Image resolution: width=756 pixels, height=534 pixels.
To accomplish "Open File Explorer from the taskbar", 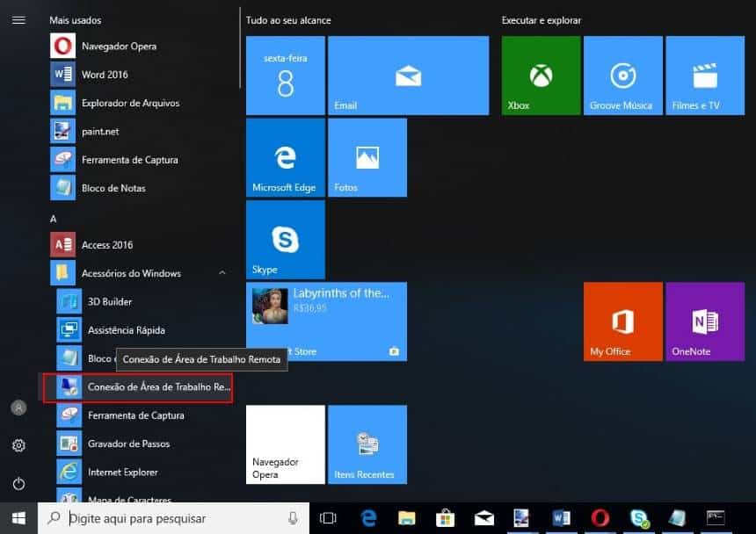I will click(407, 518).
